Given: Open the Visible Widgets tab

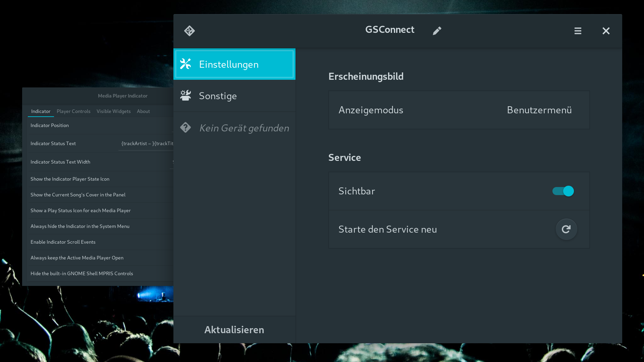Looking at the screenshot, I should (113, 111).
